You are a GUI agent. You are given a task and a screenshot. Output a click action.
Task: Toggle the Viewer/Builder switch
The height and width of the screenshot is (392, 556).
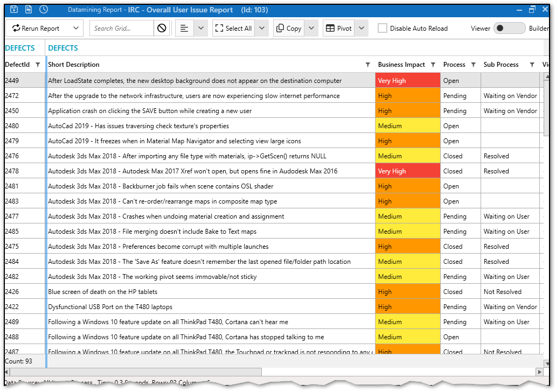click(509, 29)
